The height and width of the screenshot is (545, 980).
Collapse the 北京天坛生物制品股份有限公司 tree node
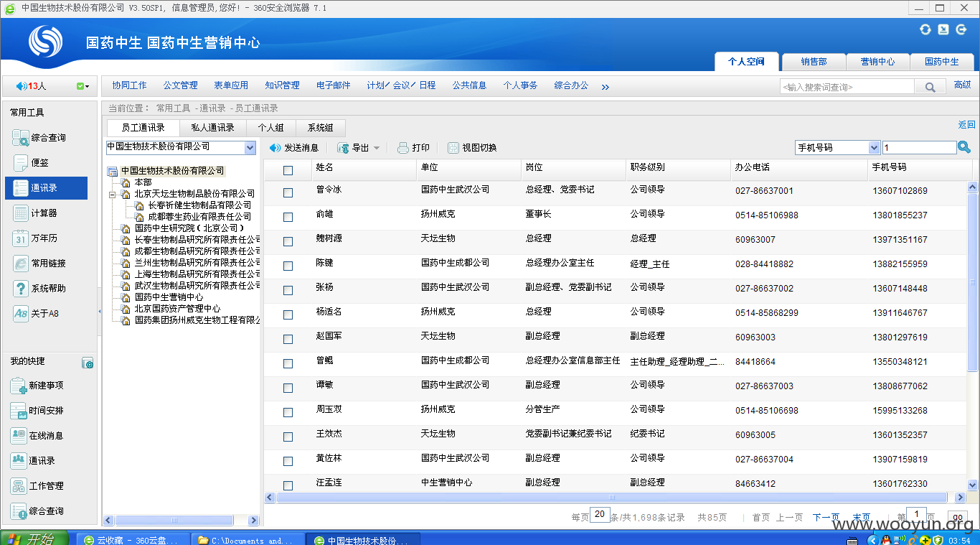coord(113,194)
